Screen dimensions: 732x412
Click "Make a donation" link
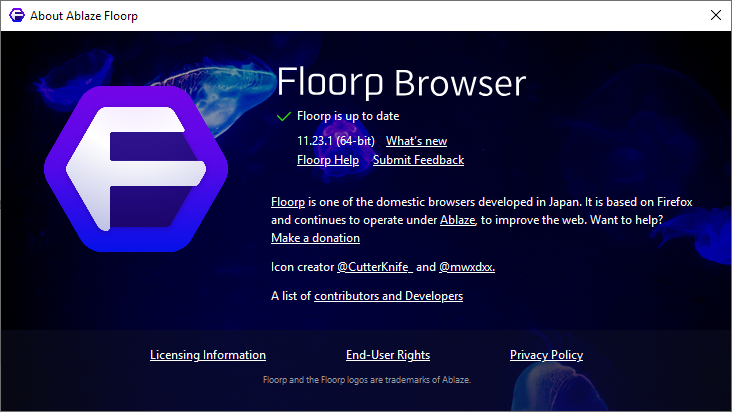[315, 238]
